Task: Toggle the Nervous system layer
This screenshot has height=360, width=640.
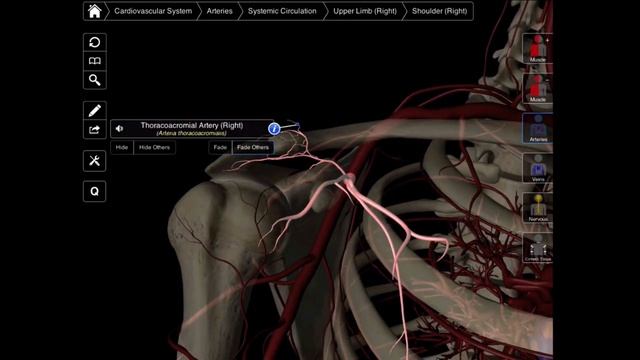Action: pos(538,208)
